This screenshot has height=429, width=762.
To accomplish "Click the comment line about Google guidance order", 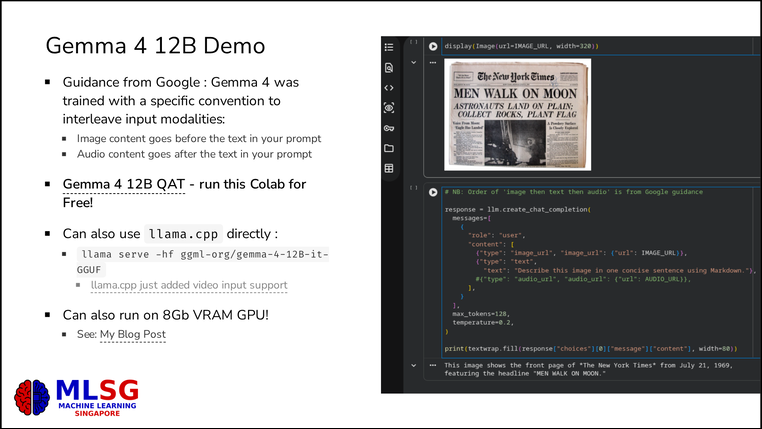I will (573, 192).
